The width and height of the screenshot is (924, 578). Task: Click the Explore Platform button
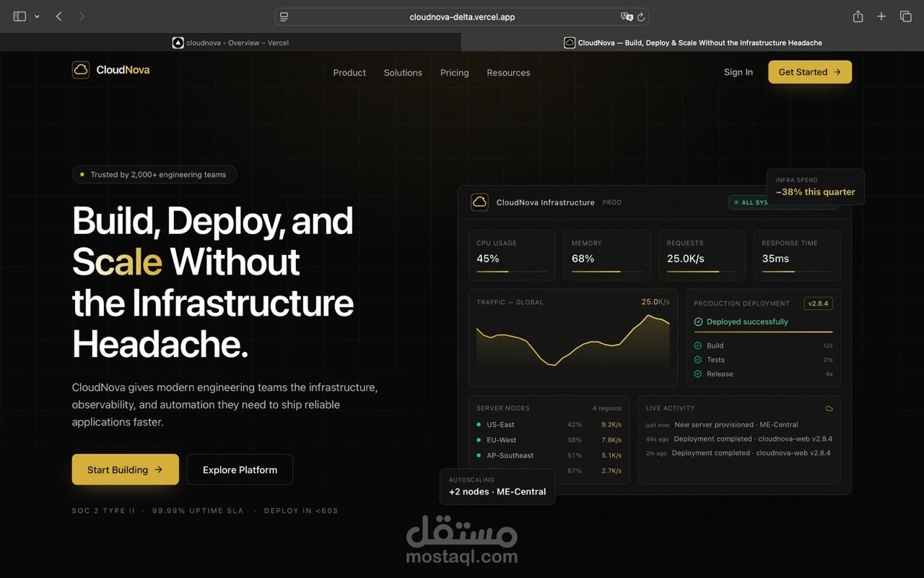tap(240, 470)
